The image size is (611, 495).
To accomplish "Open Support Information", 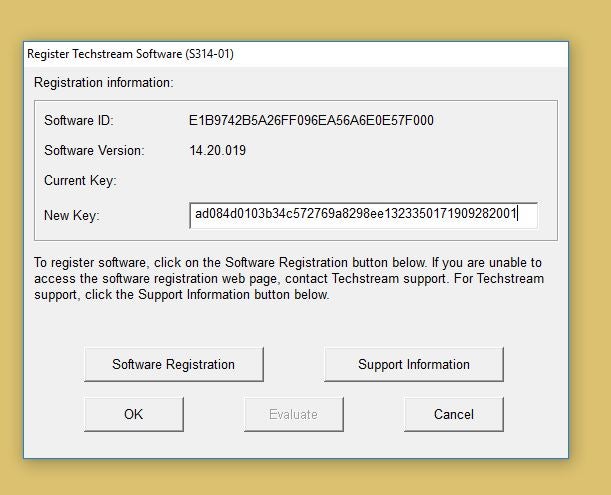I will (x=413, y=365).
